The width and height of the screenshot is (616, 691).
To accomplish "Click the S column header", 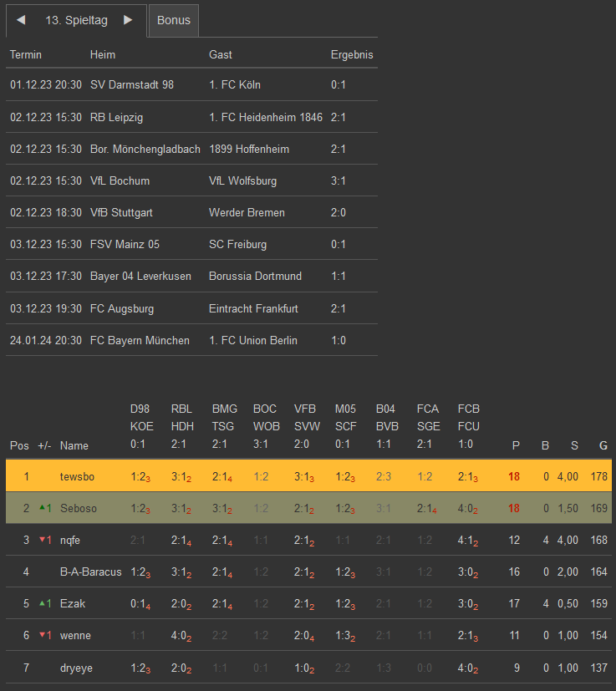I will (x=574, y=446).
